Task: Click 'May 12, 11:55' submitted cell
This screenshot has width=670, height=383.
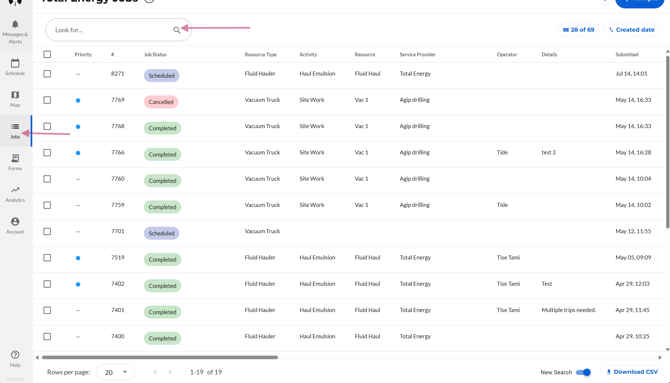Action: coord(633,232)
